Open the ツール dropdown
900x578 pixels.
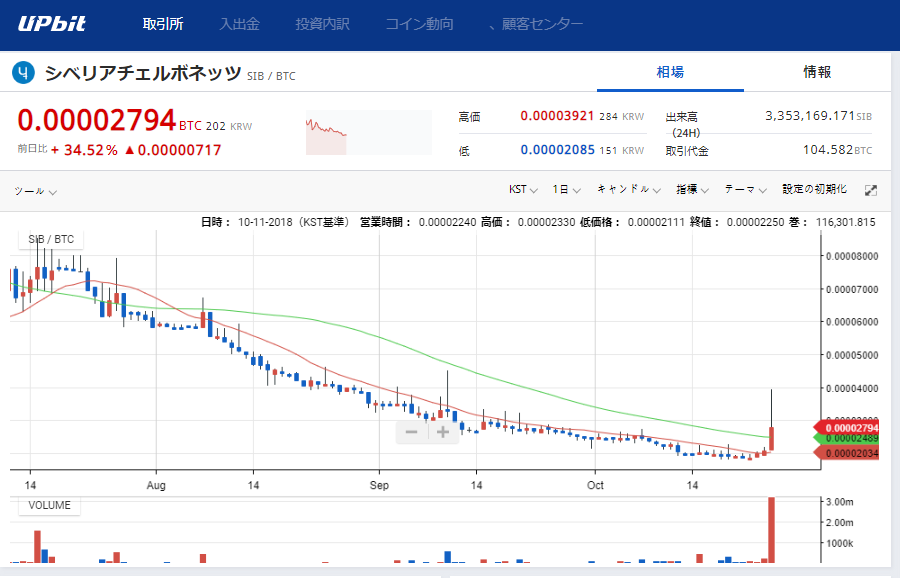[35, 190]
